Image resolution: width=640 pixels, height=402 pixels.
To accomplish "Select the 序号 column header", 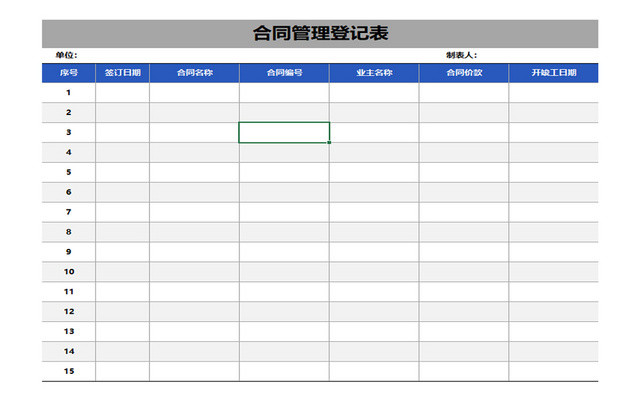I will tap(69, 73).
